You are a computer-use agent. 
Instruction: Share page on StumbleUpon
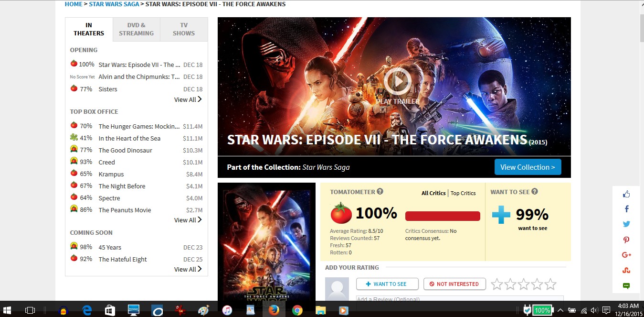[626, 271]
